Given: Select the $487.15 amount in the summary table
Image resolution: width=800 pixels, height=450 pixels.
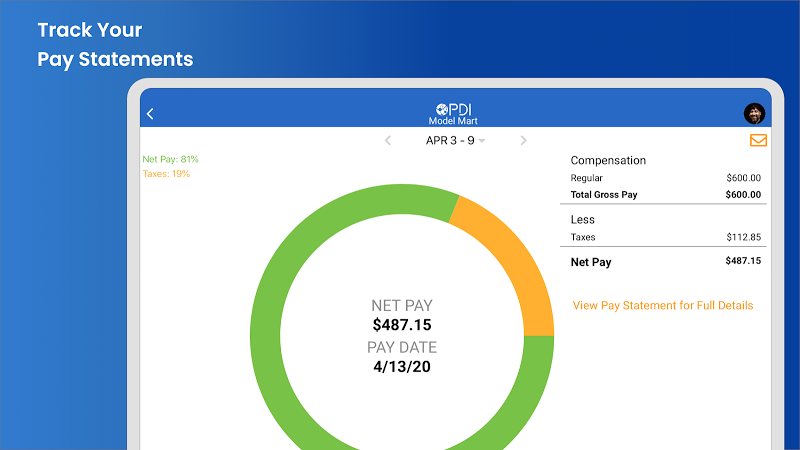Looking at the screenshot, I should [x=743, y=261].
